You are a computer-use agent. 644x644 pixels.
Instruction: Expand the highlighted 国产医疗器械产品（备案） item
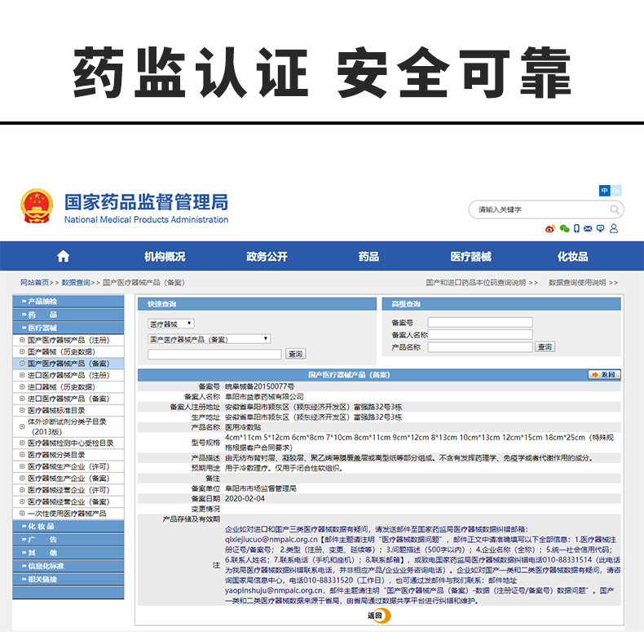tap(22, 364)
